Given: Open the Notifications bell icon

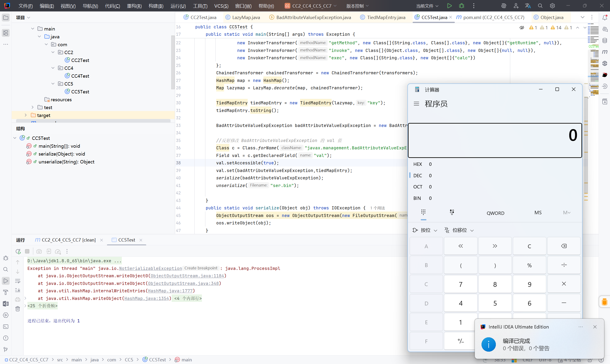Looking at the screenshot, I should pyautogui.click(x=605, y=17).
